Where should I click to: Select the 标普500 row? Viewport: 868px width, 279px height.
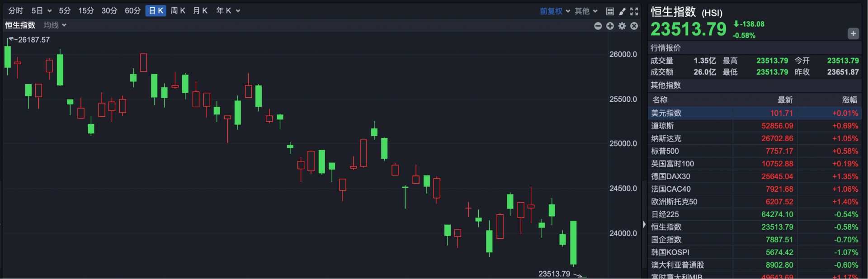(x=755, y=151)
